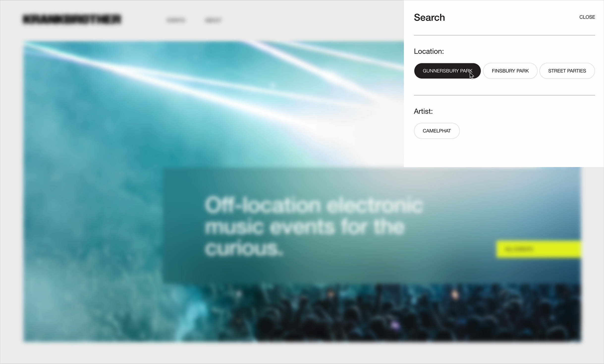Click the divider under the Search title

504,35
